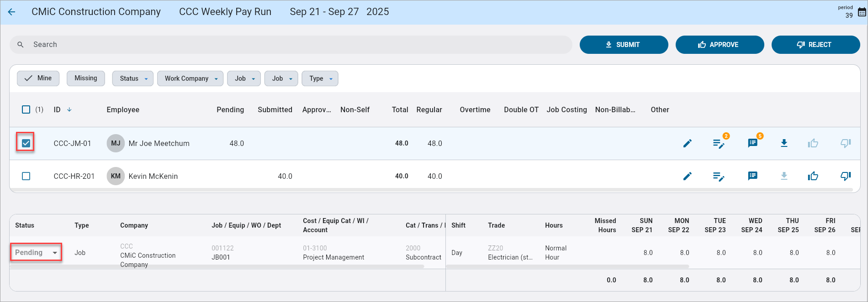This screenshot has width=868, height=302.
Task: Open Joe Meetchum's comments icon
Action: [x=752, y=143]
